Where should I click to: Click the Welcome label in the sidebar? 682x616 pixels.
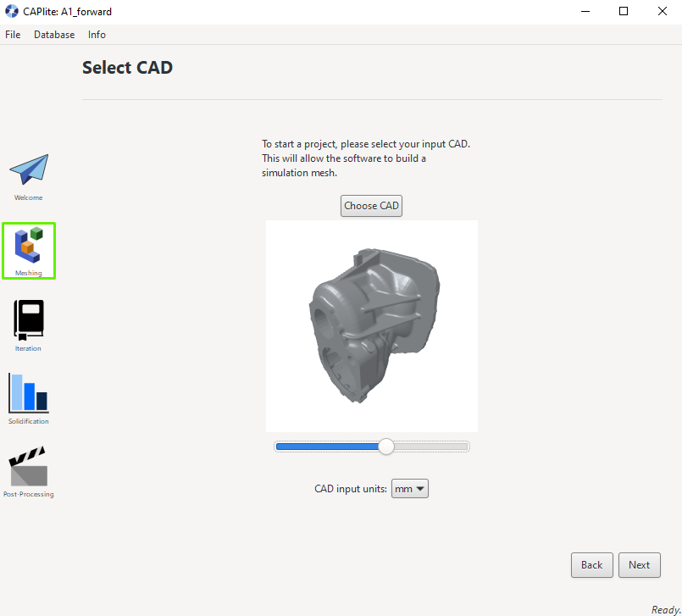coord(29,197)
